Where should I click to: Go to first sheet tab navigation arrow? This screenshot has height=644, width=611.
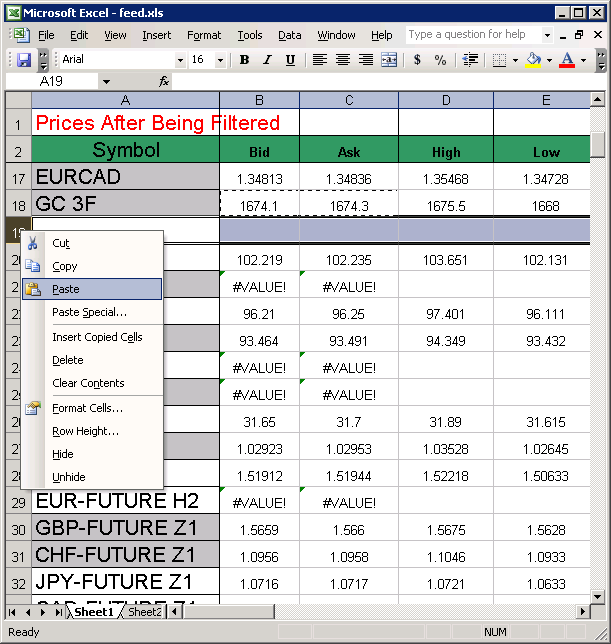12,612
